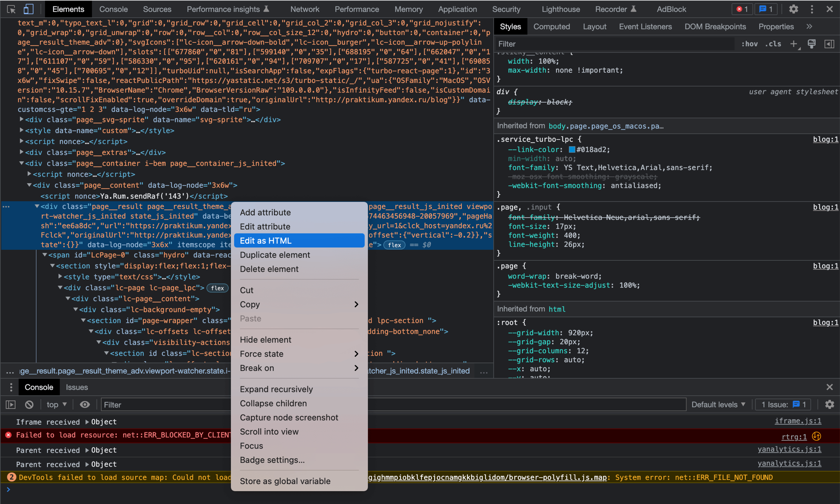Open the customize DevTools three-dot menu
The image size is (840, 504).
812,9
